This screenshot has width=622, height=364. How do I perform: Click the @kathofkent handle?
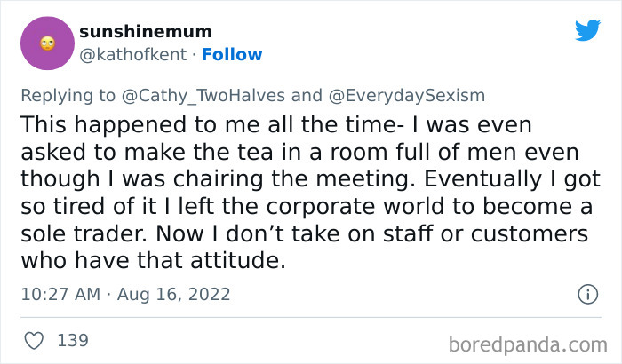[133, 55]
